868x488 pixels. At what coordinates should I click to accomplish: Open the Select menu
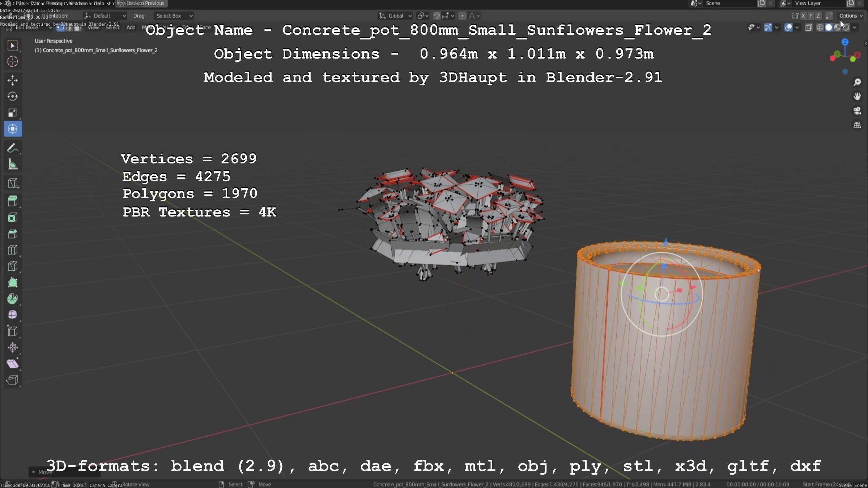click(112, 27)
